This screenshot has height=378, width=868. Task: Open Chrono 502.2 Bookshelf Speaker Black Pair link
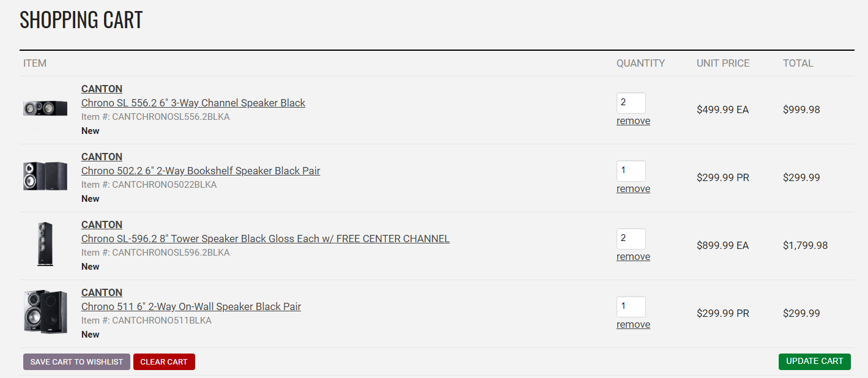click(201, 171)
